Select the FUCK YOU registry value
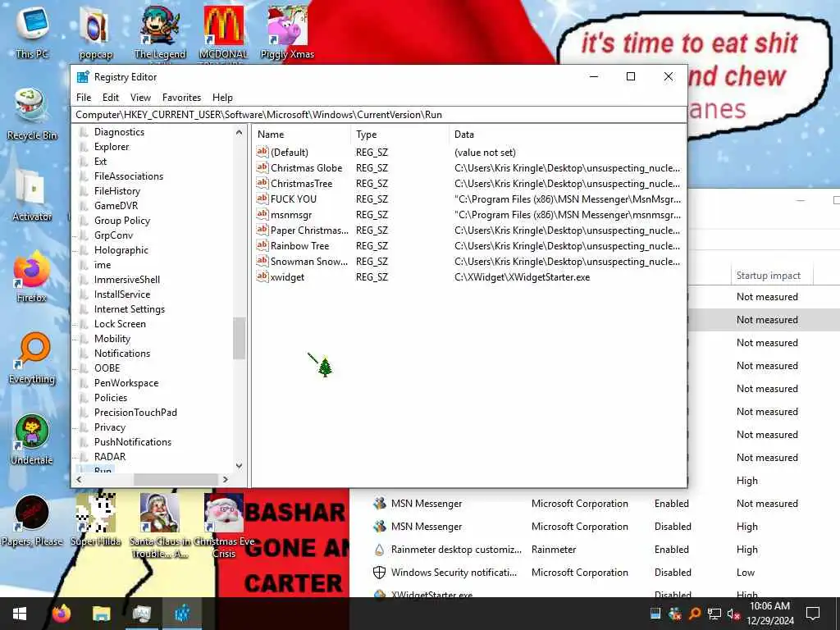Viewport: 840px width, 630px height. tap(293, 199)
